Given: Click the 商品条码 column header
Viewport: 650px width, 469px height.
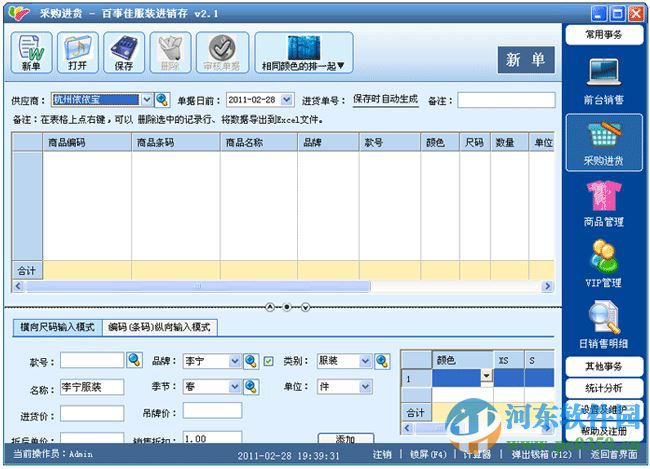Looking at the screenshot, I should point(176,143).
